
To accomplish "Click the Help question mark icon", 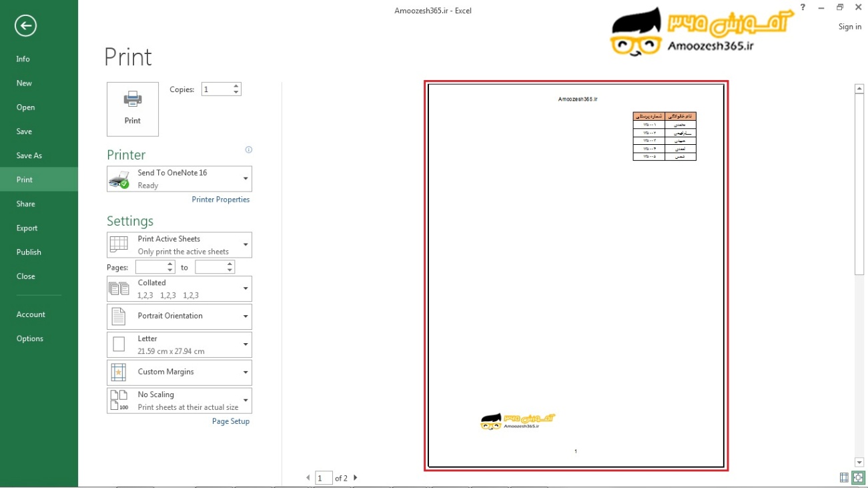I will click(x=803, y=7).
